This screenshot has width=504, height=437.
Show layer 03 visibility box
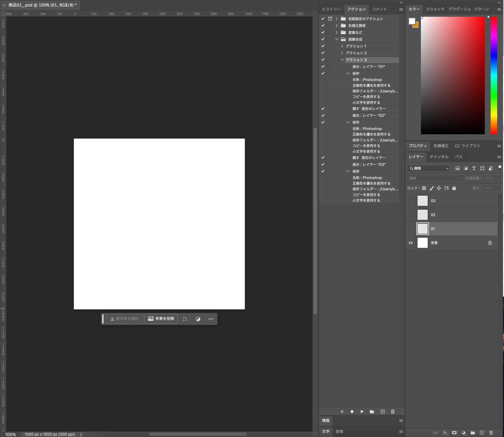tap(410, 201)
